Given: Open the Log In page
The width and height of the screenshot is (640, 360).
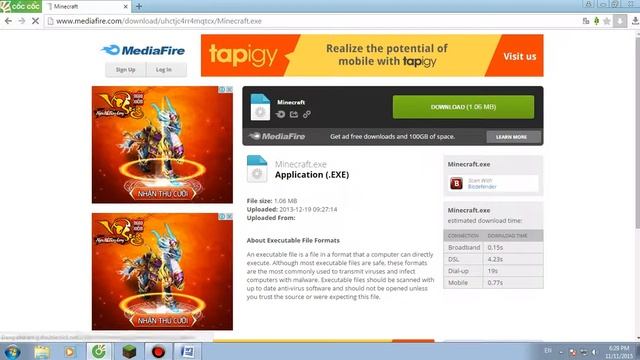Looking at the screenshot, I should 164,70.
